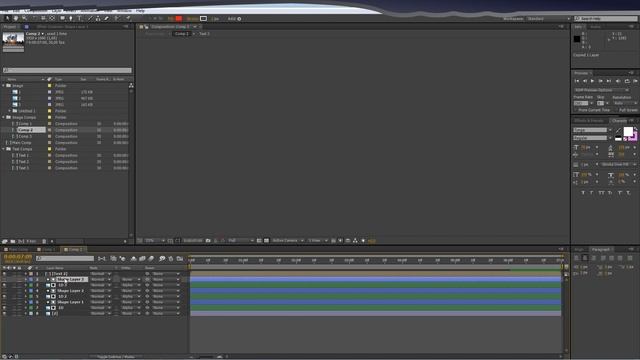Toggle visibility of Shape Layer 2
Image resolution: width=640 pixels, height=360 pixels.
4,291
